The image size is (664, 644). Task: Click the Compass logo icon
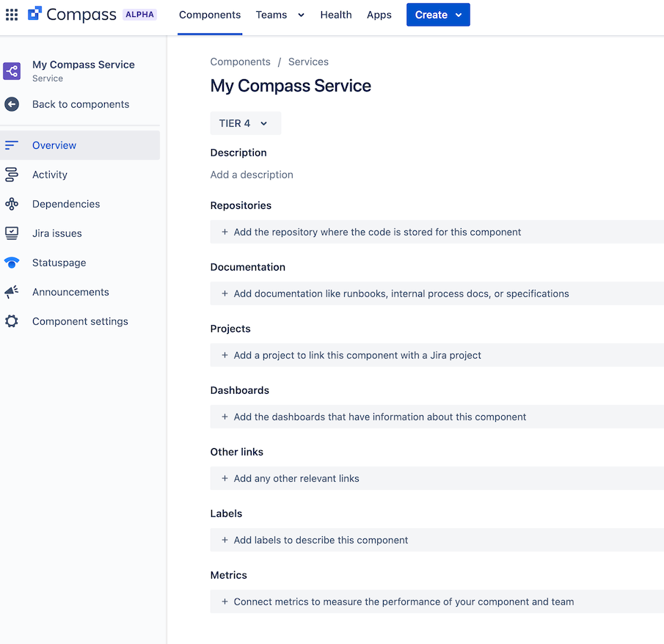point(34,13)
